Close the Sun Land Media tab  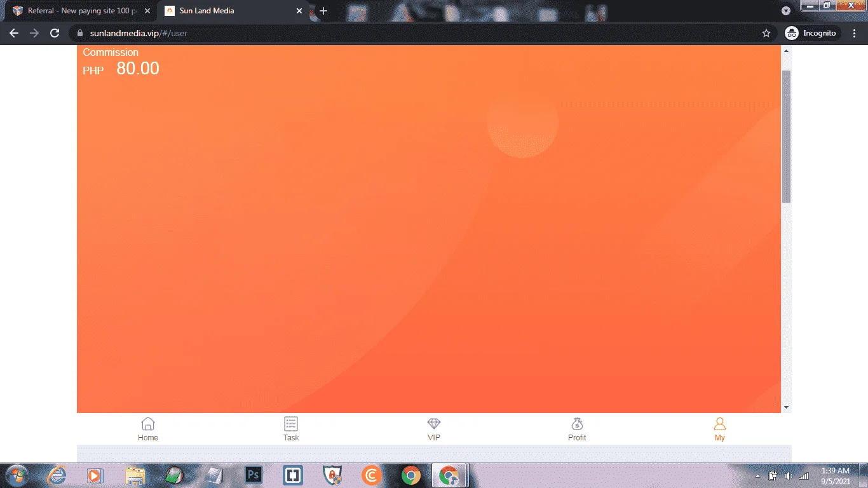click(300, 11)
